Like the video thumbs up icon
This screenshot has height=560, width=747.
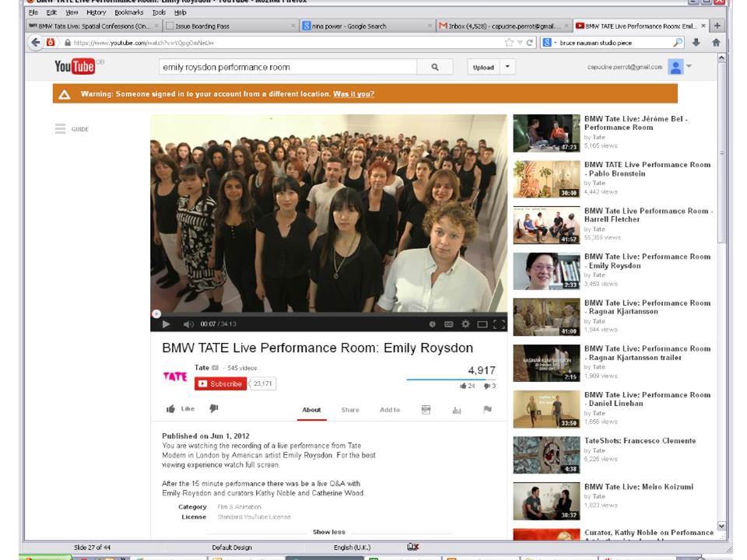170,408
